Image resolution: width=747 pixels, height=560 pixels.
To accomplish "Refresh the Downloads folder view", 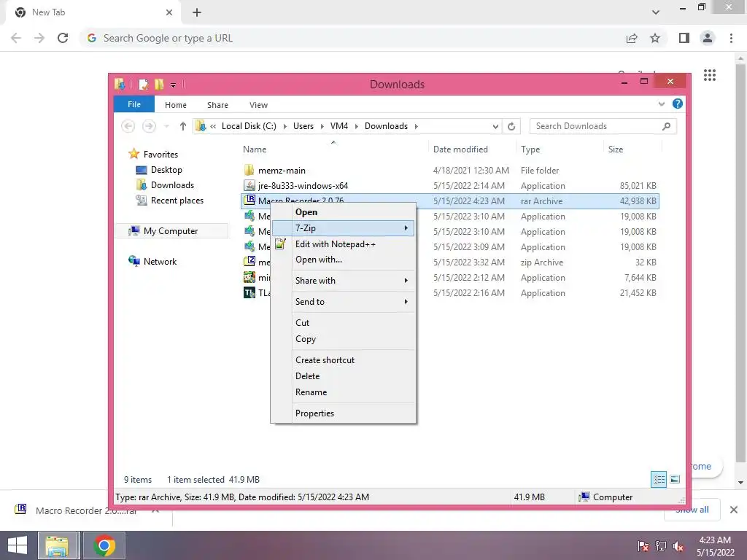I will click(x=511, y=126).
